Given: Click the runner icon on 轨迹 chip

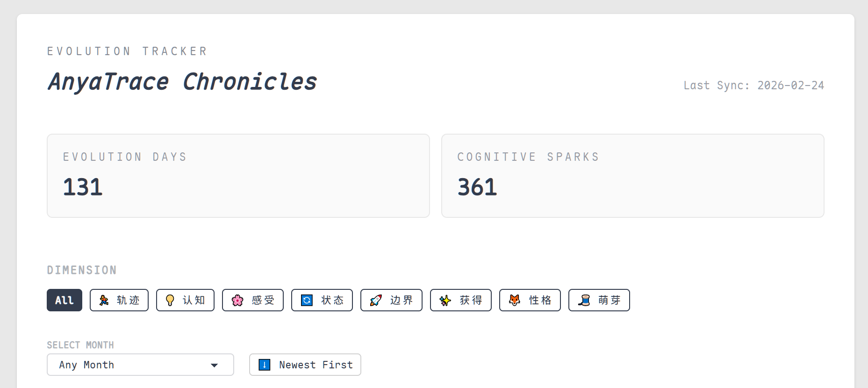Looking at the screenshot, I should pos(104,300).
